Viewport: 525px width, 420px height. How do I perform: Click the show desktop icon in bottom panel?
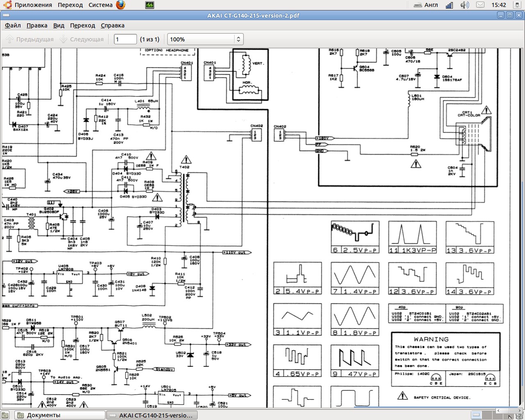tap(5, 415)
